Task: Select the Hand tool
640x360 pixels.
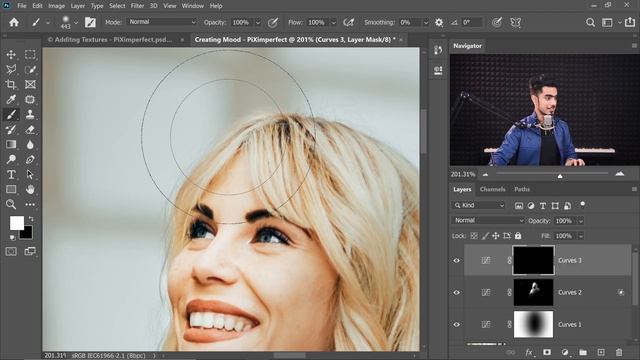Action: click(x=30, y=189)
